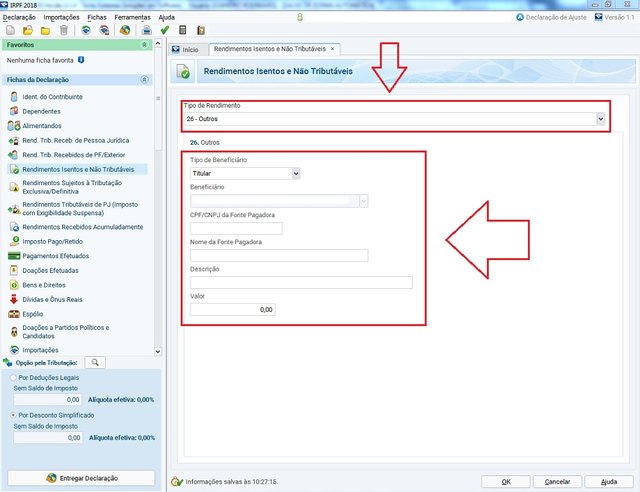
Task: Select Por Deduções Legais radio button
Action: [x=10, y=379]
